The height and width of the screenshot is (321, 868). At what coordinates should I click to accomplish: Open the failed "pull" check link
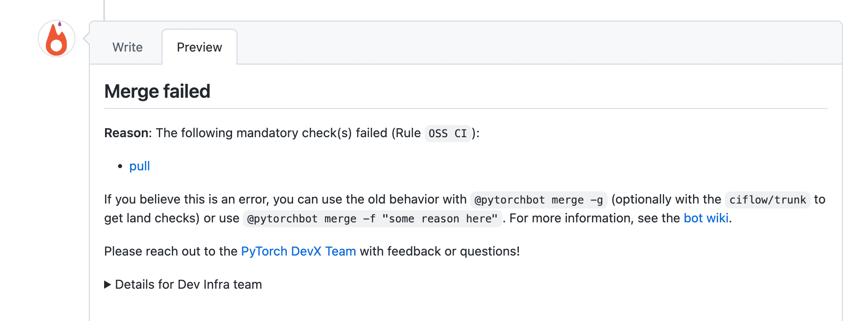click(140, 166)
